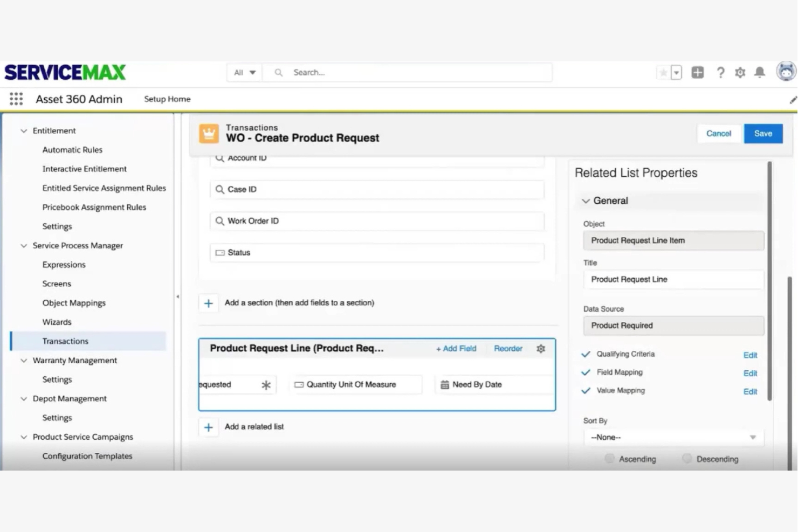Click the picklist icon beside Status

(220, 253)
